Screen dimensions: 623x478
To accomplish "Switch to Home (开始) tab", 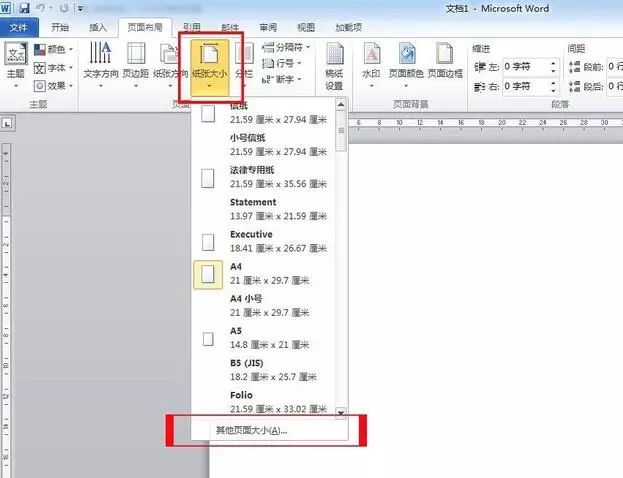I will click(60, 27).
